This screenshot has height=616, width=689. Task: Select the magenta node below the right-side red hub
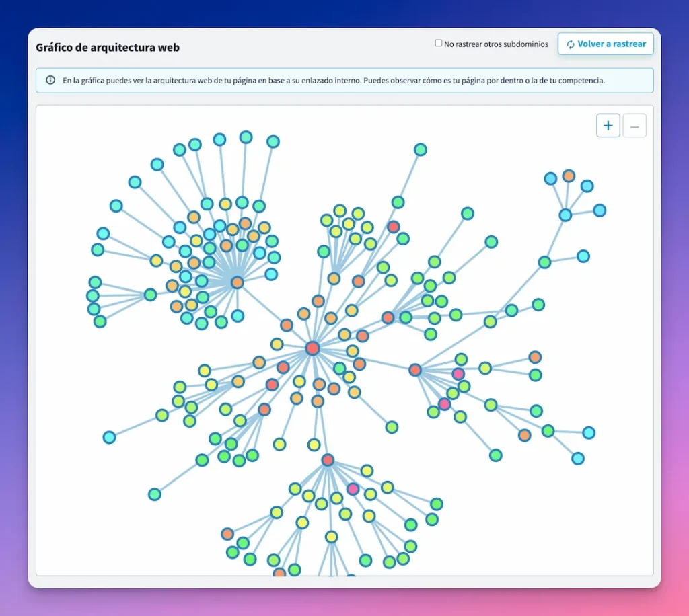click(x=445, y=405)
